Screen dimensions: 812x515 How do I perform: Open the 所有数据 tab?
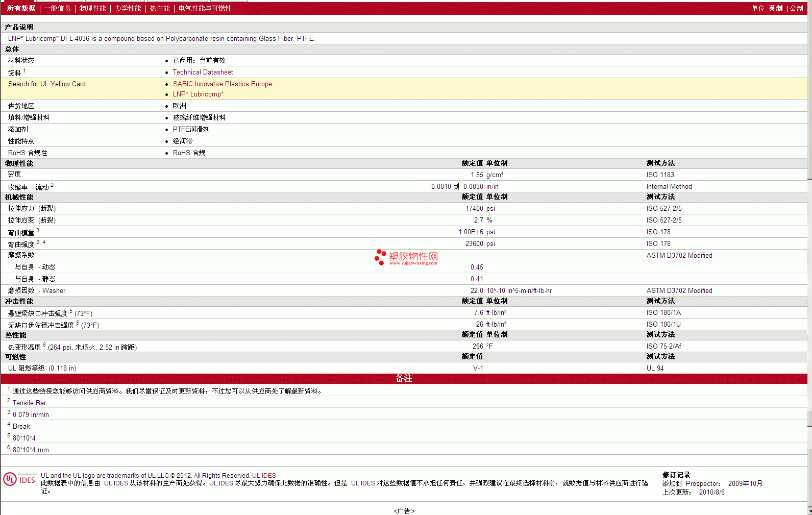21,9
